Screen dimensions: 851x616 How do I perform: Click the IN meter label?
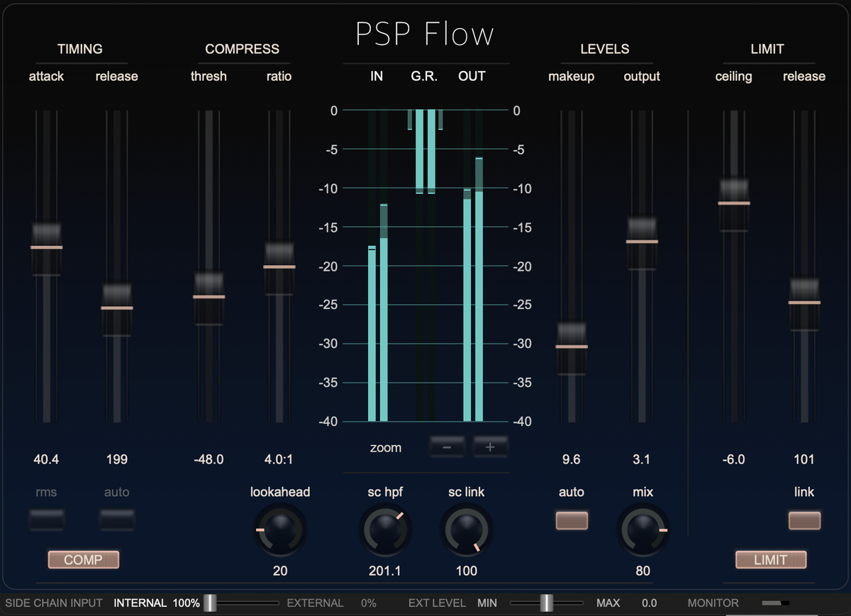(x=376, y=76)
